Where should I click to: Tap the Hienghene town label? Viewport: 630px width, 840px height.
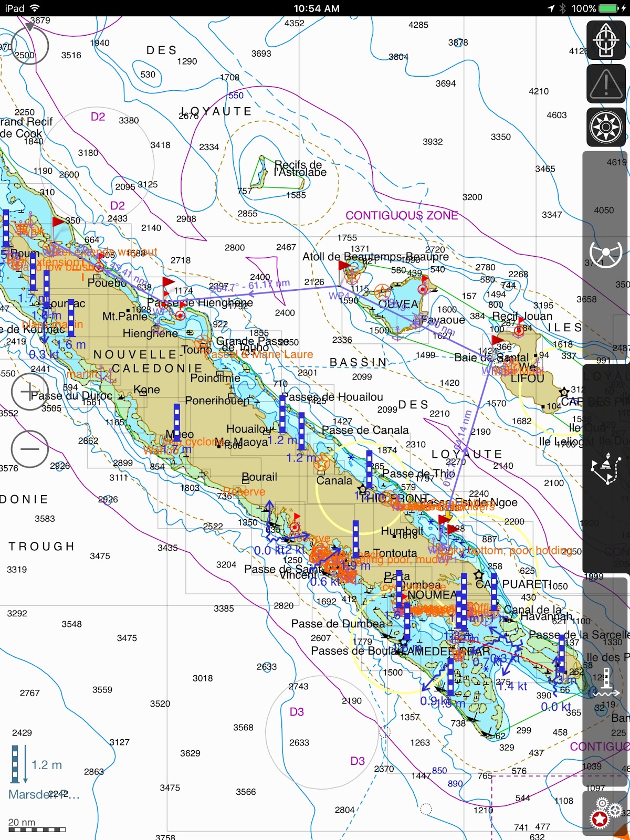pyautogui.click(x=150, y=333)
